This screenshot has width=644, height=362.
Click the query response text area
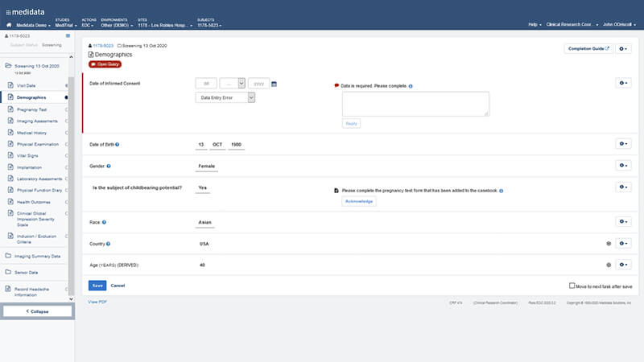415,104
